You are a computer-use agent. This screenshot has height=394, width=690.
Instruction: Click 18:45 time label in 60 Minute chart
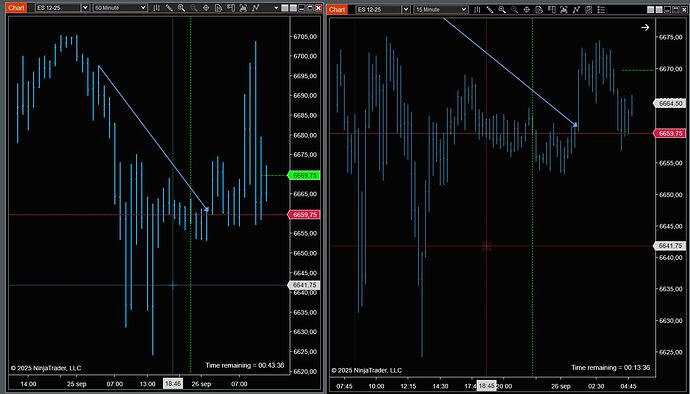point(173,384)
